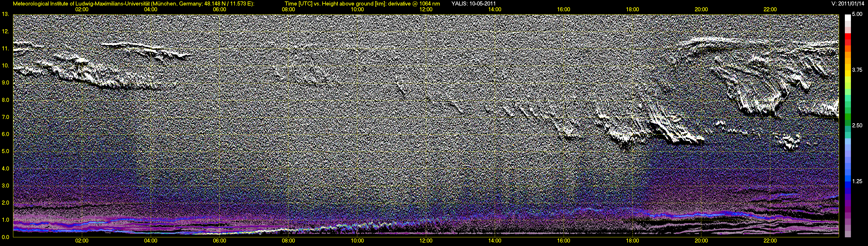Click the 04:00 label on the bottom time axis
The image size is (868, 246).
click(151, 241)
